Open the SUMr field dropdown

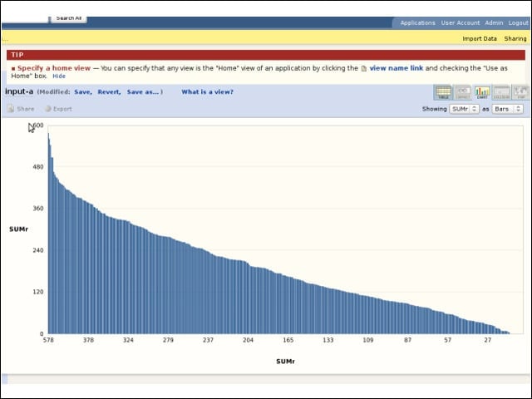pyautogui.click(x=464, y=109)
